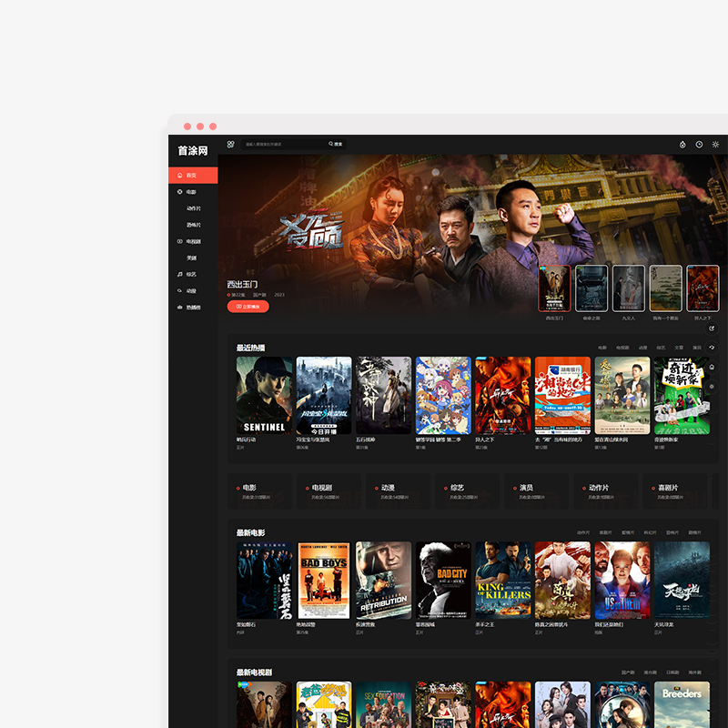728x728 pixels.
Task: Open 热播榜 ranking in sidebar
Action: pos(193,307)
